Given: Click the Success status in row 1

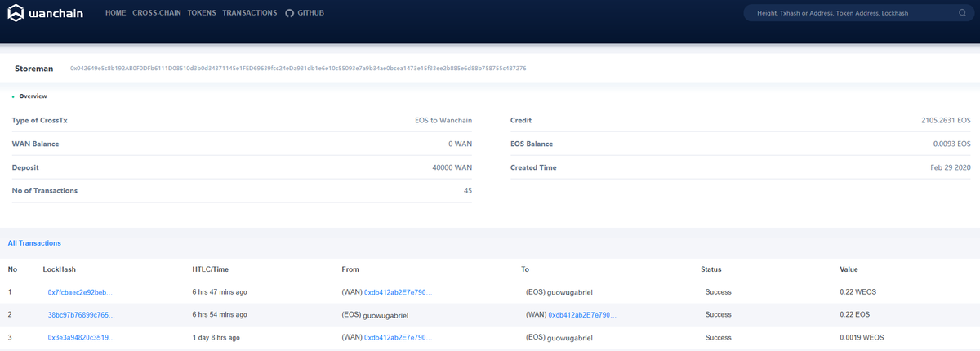Looking at the screenshot, I should coord(718,292).
